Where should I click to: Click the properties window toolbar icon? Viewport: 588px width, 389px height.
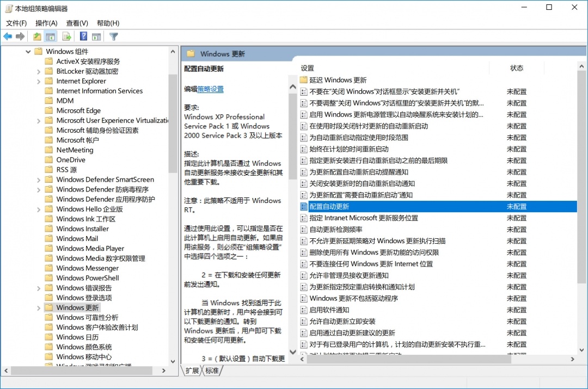coord(96,36)
